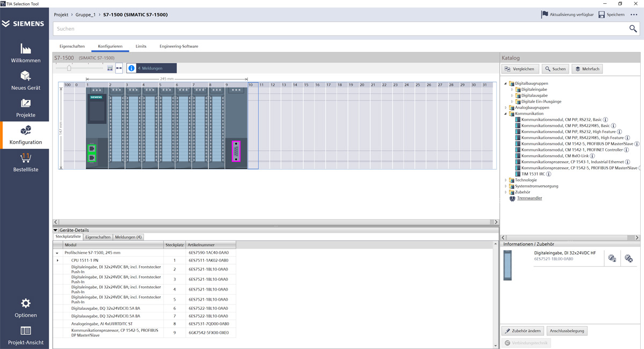Expand the Digitalausgabe catalog folder
The width and height of the screenshot is (644, 349).
(512, 96)
